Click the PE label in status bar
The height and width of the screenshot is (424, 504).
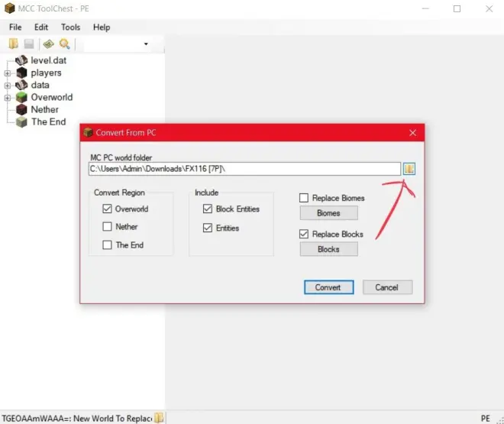click(486, 418)
